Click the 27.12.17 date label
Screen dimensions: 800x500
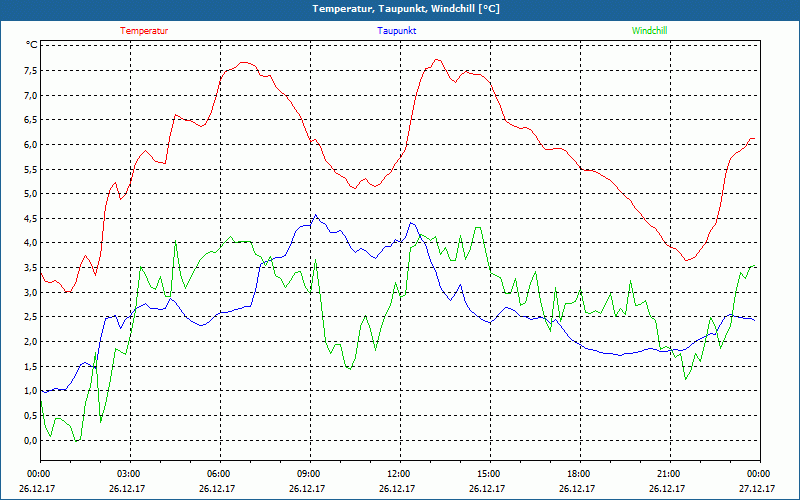coord(757,489)
